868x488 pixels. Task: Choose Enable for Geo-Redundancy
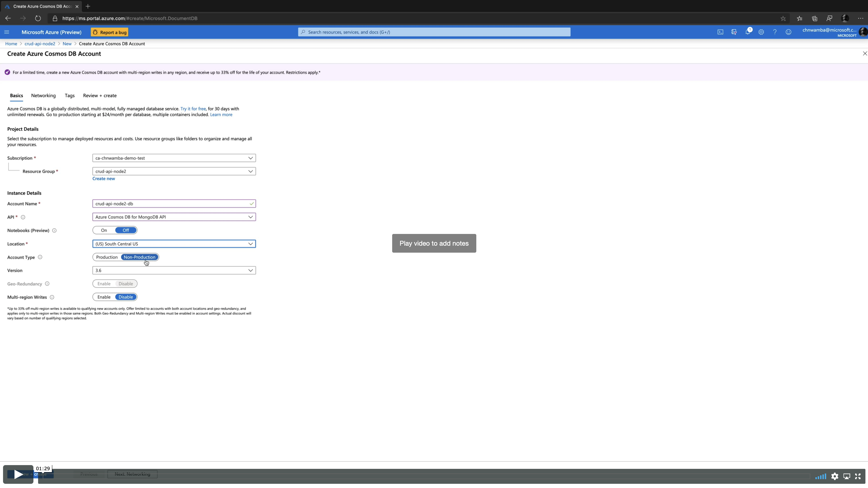click(104, 284)
